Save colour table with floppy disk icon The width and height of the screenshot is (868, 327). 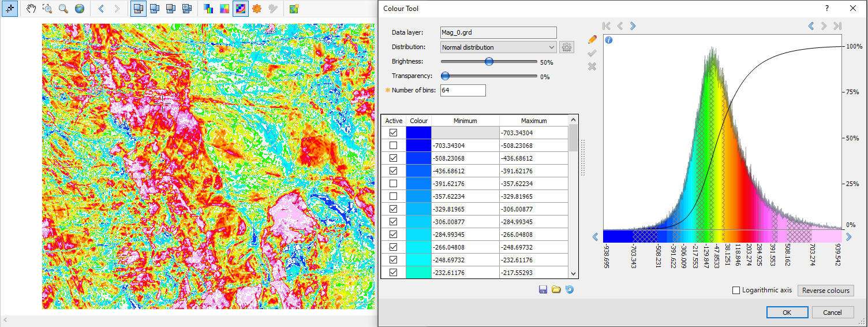tap(543, 289)
